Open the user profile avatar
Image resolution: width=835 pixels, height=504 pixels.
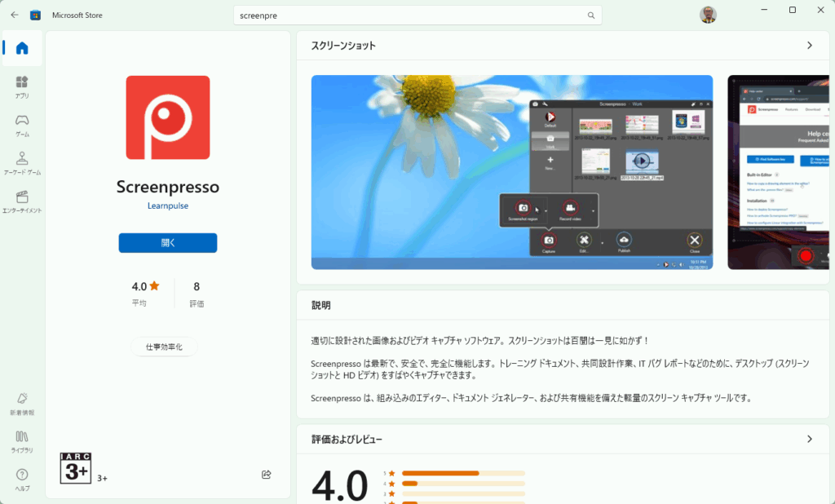[x=708, y=15]
